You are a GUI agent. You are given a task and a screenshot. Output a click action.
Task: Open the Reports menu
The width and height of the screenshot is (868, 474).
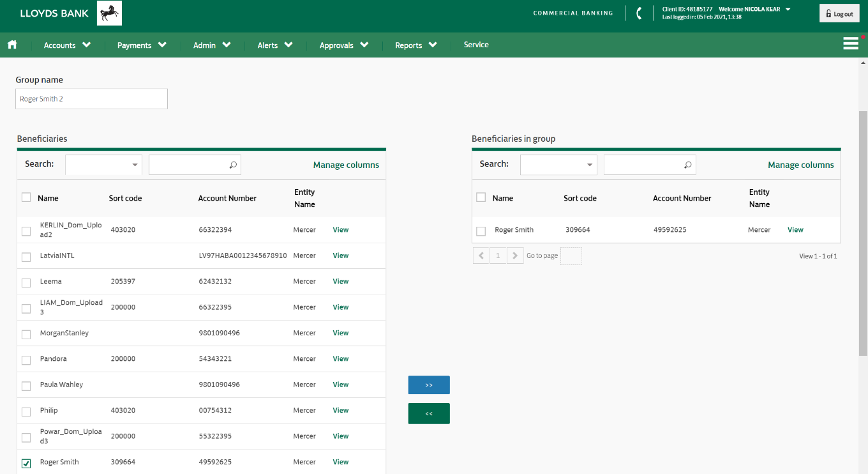pos(416,45)
